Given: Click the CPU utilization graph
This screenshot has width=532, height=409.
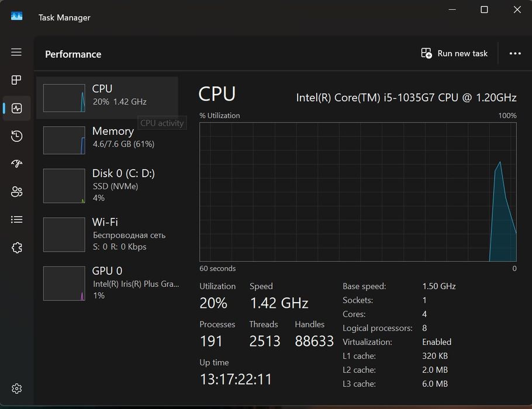Looking at the screenshot, I should [358, 192].
